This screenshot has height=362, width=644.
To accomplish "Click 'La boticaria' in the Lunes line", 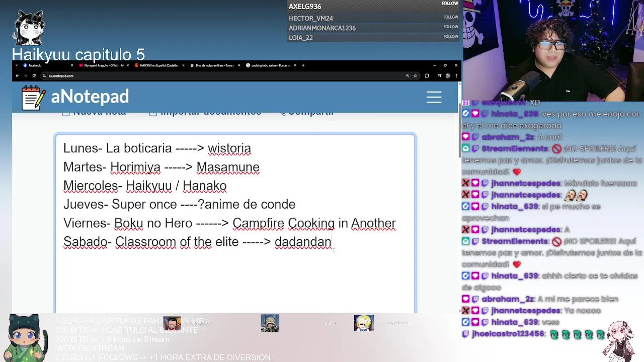I will [139, 148].
